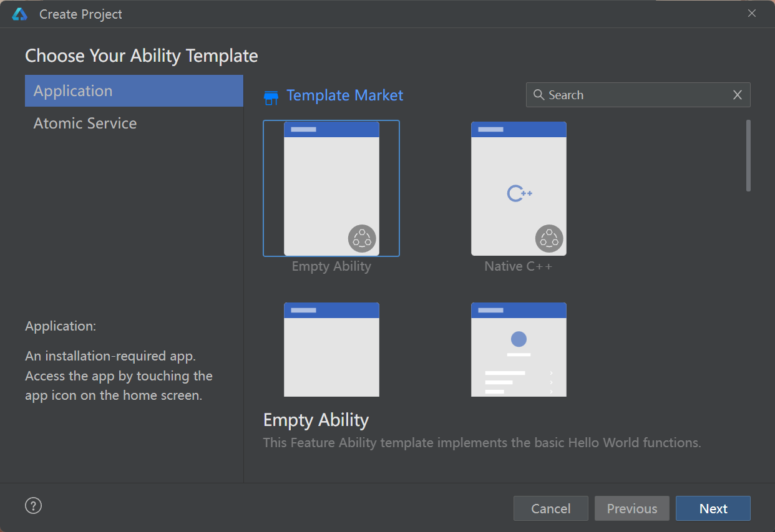The width and height of the screenshot is (775, 532).
Task: Click the DevEco Studio logo icon
Action: coord(19,14)
